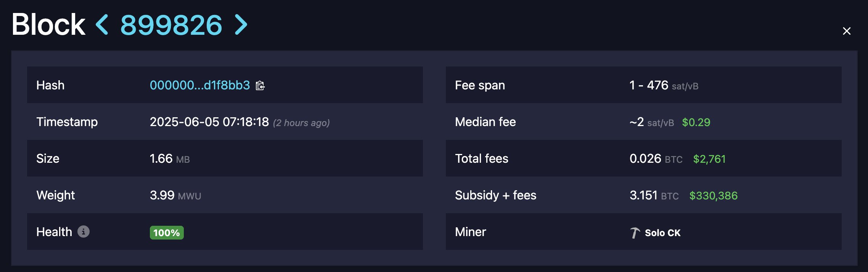Open Solo CK miner page
The image size is (868, 272).
pyautogui.click(x=662, y=233)
